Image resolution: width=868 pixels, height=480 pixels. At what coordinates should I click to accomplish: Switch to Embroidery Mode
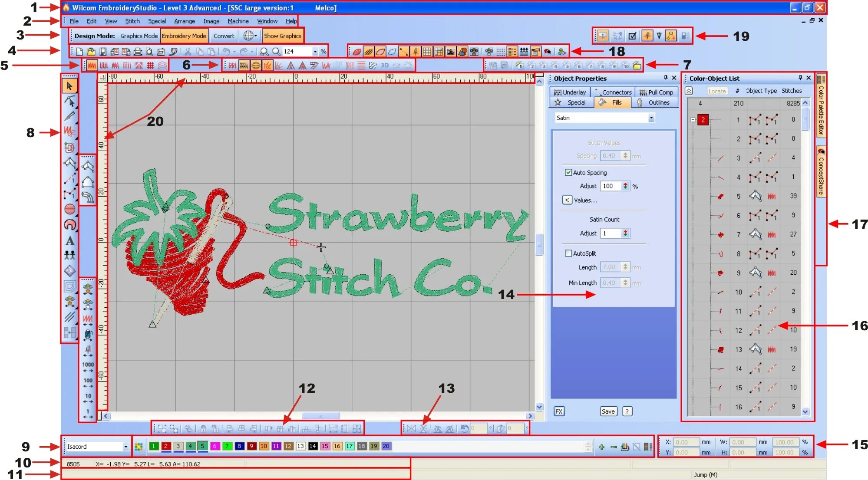pos(184,36)
